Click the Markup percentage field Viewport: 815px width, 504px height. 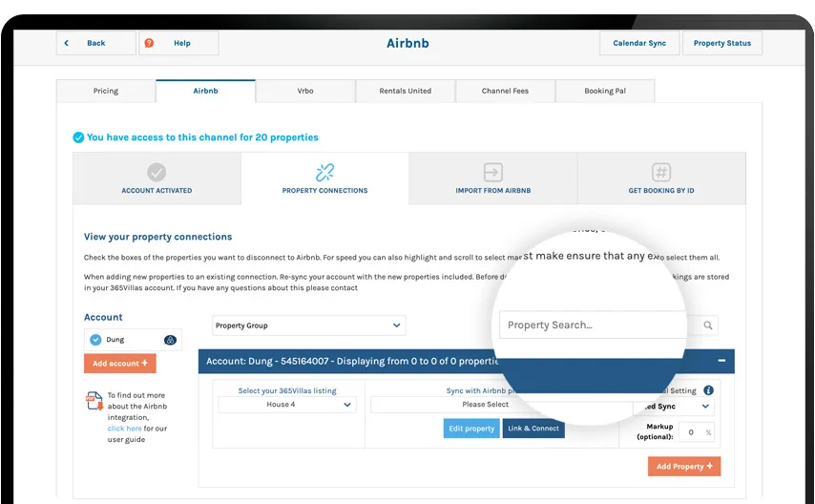(x=696, y=432)
